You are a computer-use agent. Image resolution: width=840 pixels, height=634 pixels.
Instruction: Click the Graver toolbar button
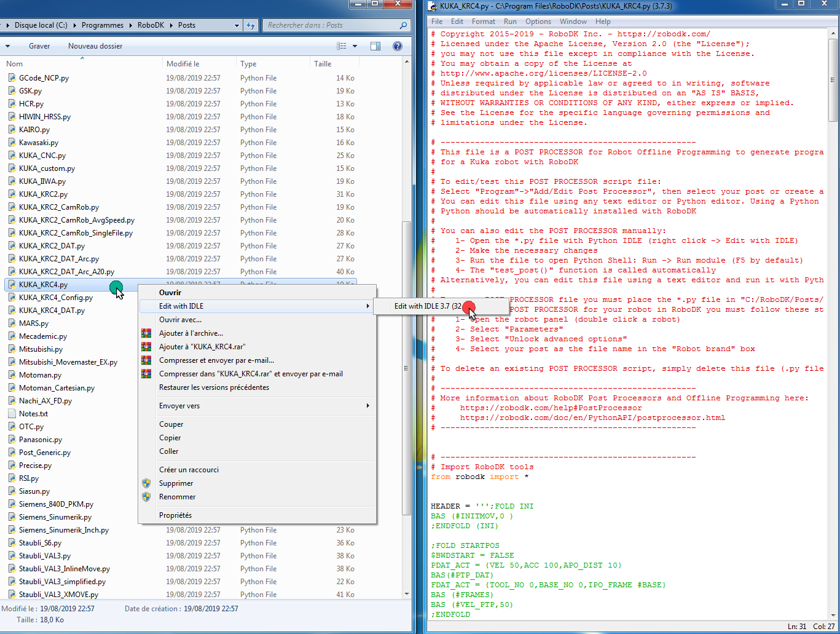coord(39,46)
